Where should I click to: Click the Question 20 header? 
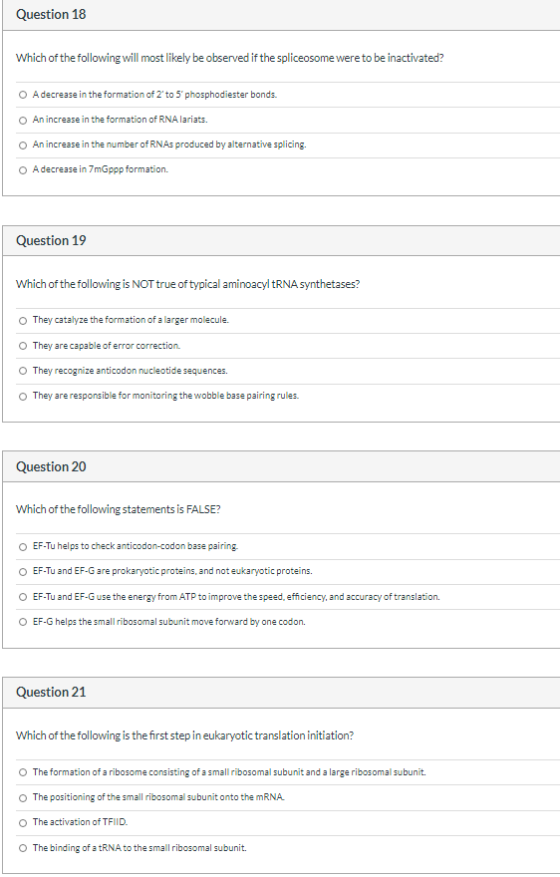tap(51, 466)
